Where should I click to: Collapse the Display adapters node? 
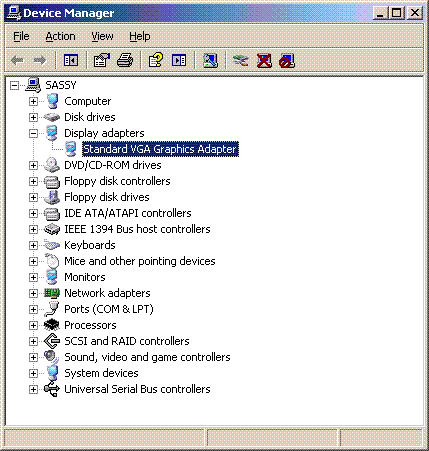(33, 133)
